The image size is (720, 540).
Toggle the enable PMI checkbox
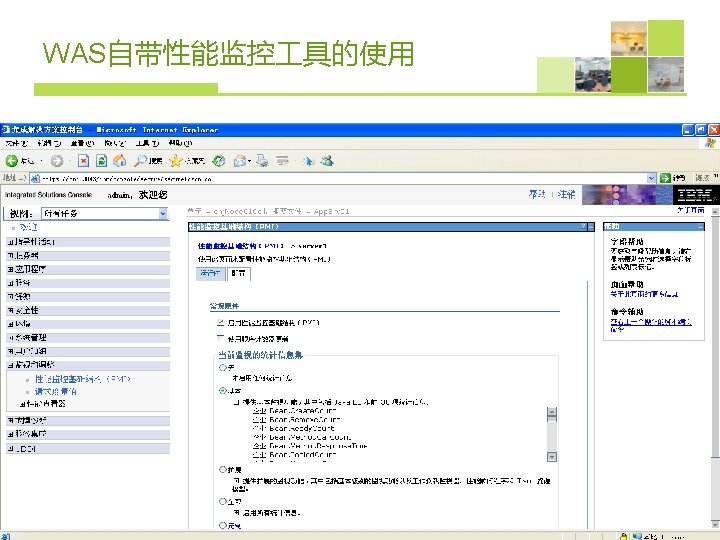pyautogui.click(x=220, y=322)
